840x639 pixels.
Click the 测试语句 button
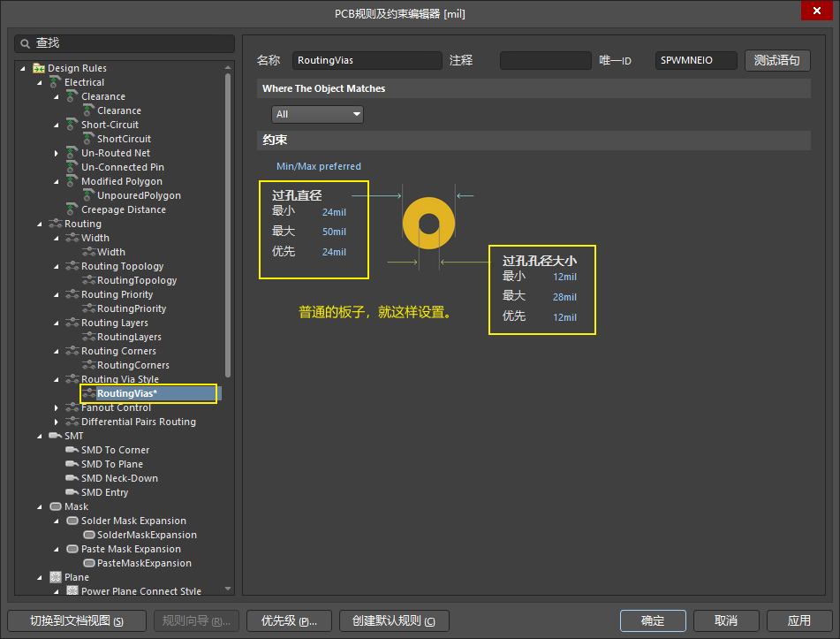(x=777, y=60)
